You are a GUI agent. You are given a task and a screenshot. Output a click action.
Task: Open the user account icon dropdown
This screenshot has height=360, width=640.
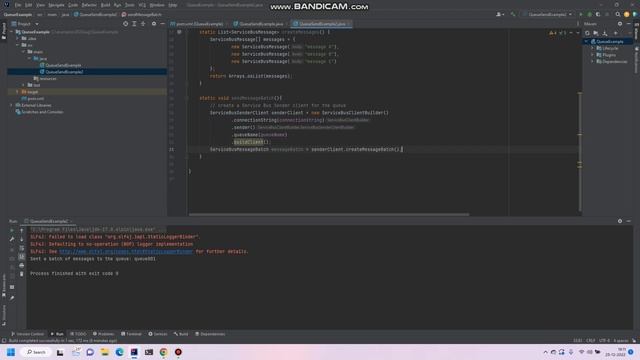[x=500, y=14]
